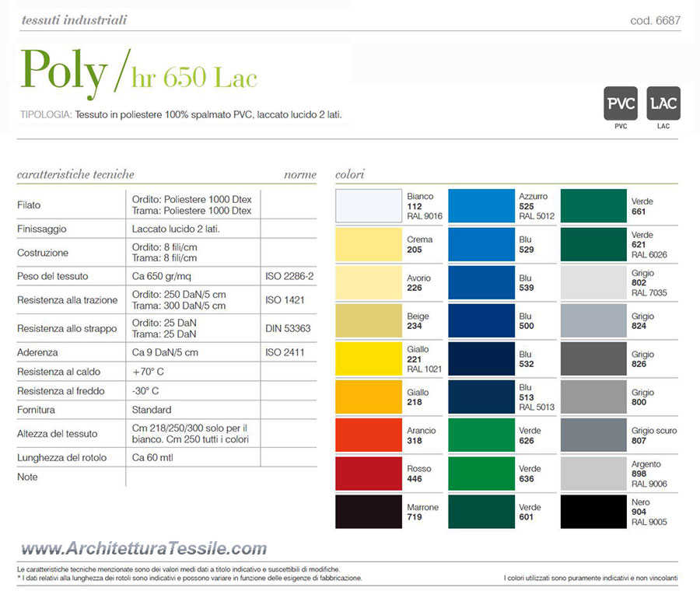This screenshot has height=591, width=700.
Task: Click the 'Laccato lucido 2 lati.' value
Action: [176, 229]
